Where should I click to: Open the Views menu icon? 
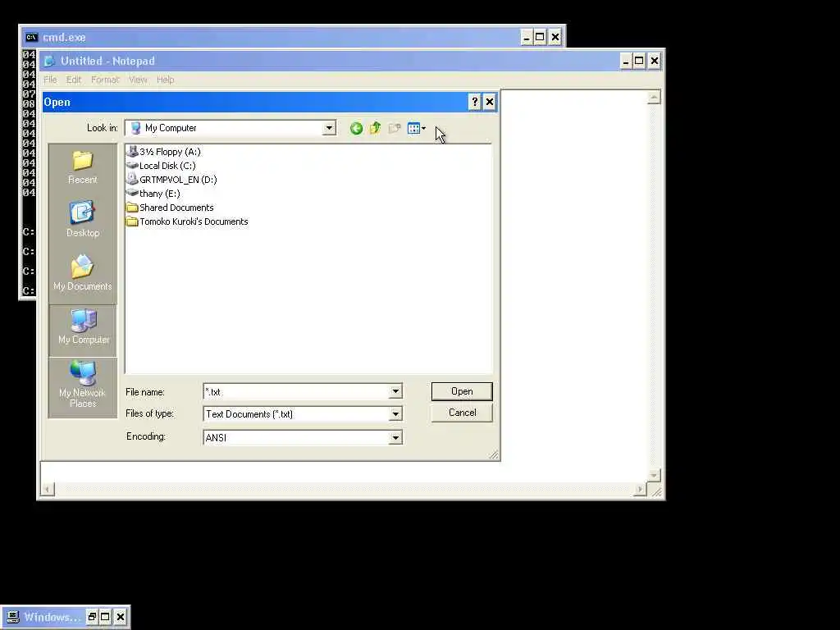click(416, 128)
